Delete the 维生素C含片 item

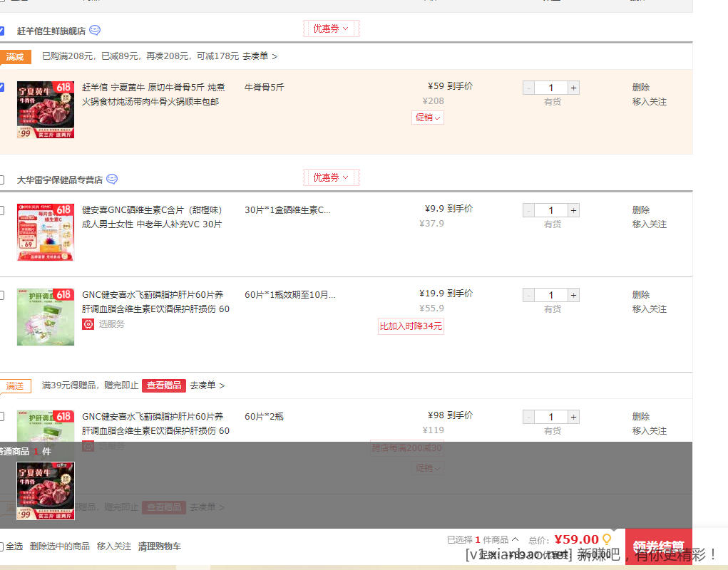pos(641,209)
